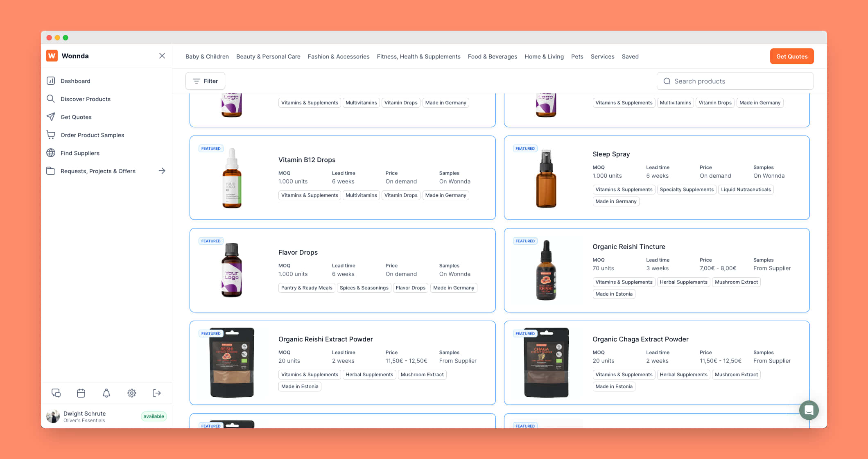Click Made in Germany on Flavor Drops
868x459 pixels.
pyautogui.click(x=454, y=288)
